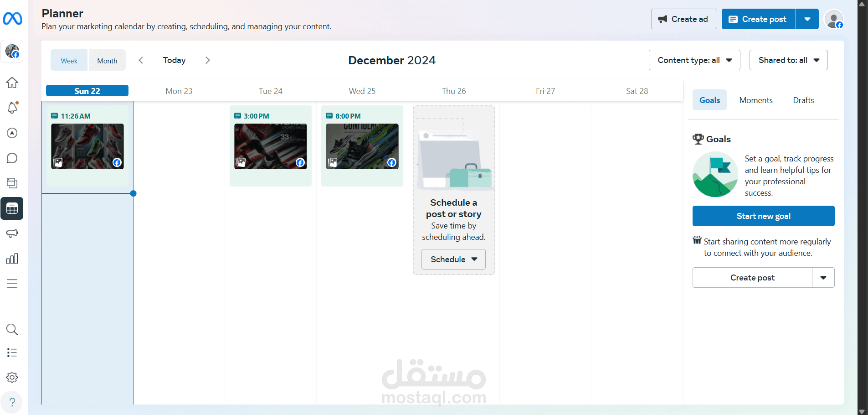Click 8:00 PM time label
The height and width of the screenshot is (415, 868).
[348, 116]
